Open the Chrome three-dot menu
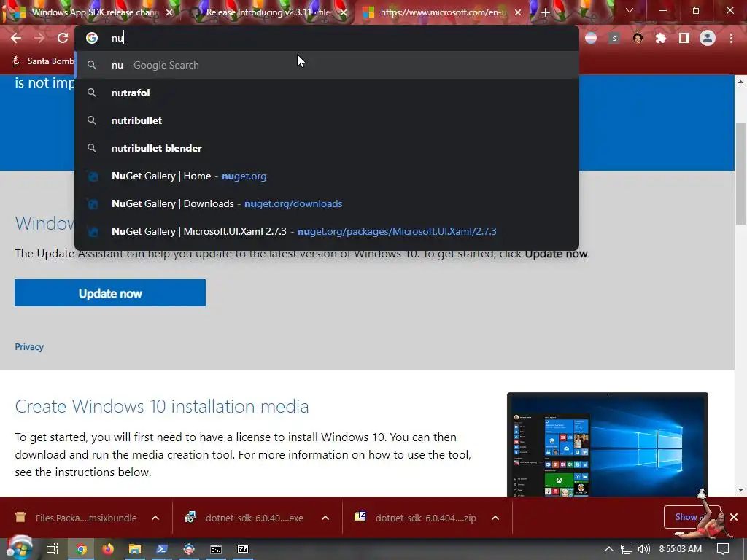Viewport: 747px width, 560px height. 731,38
